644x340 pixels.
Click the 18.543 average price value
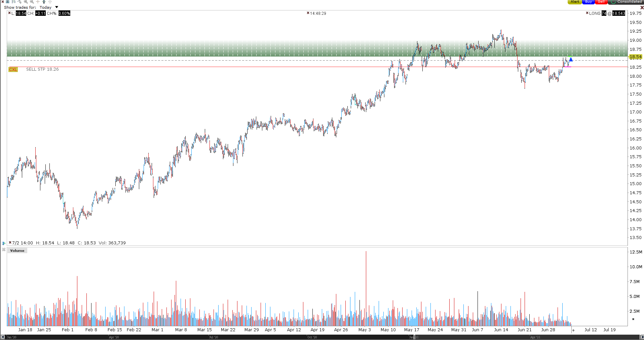618,13
